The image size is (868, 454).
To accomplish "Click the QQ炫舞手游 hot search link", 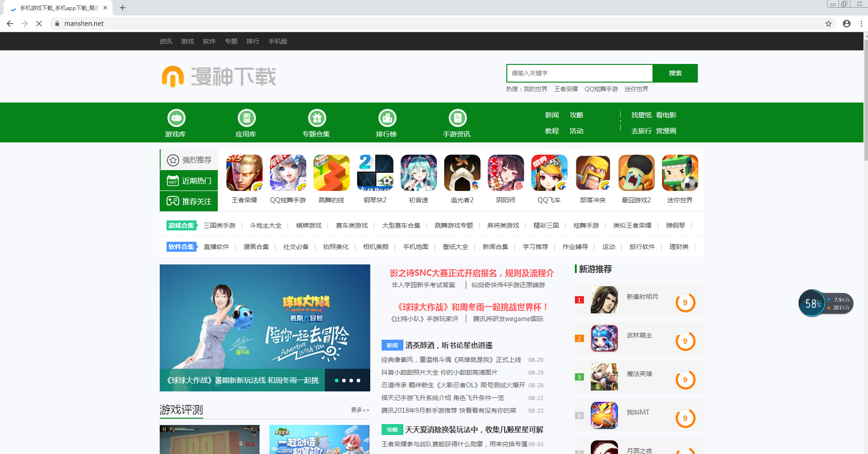I will pyautogui.click(x=601, y=89).
